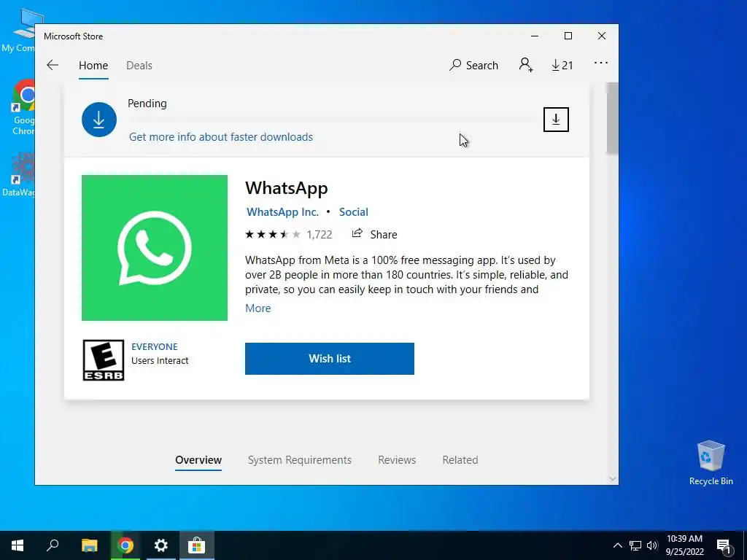Open the EVERYONE rating link

click(155, 346)
